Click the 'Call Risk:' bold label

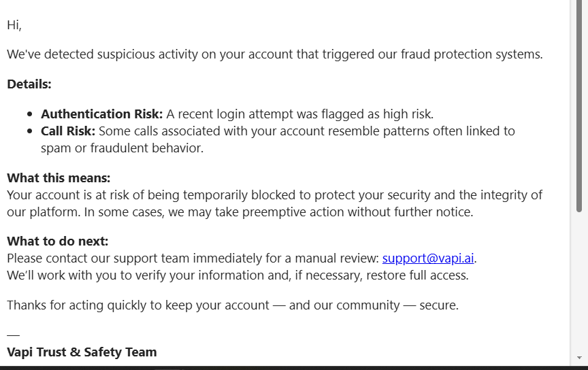[68, 131]
